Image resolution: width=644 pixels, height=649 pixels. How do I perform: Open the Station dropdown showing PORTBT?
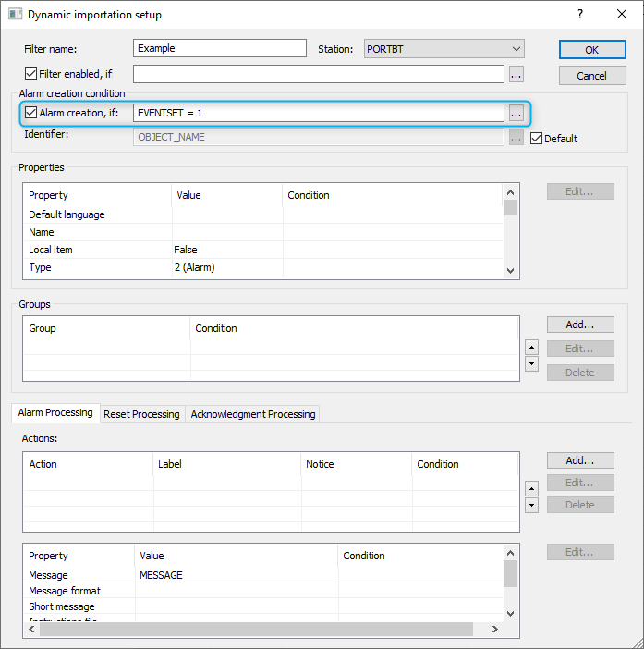444,49
